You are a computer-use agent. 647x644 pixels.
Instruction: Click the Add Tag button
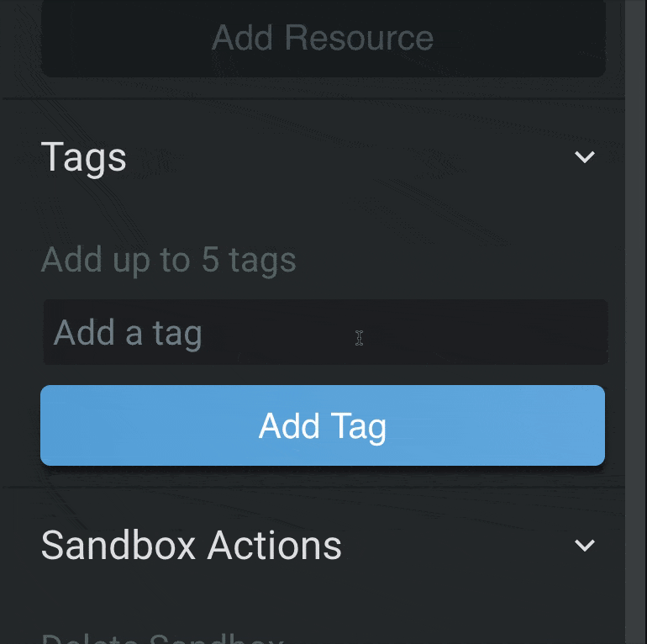pos(323,425)
